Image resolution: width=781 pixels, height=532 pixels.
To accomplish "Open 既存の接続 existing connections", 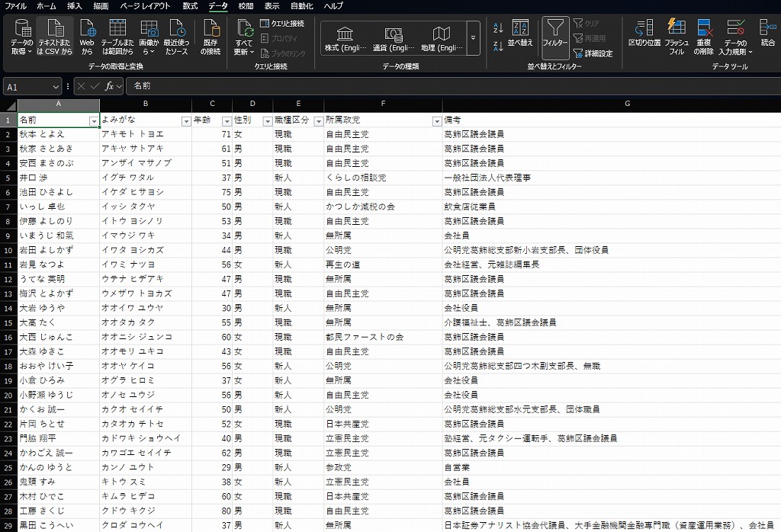I will point(211,38).
